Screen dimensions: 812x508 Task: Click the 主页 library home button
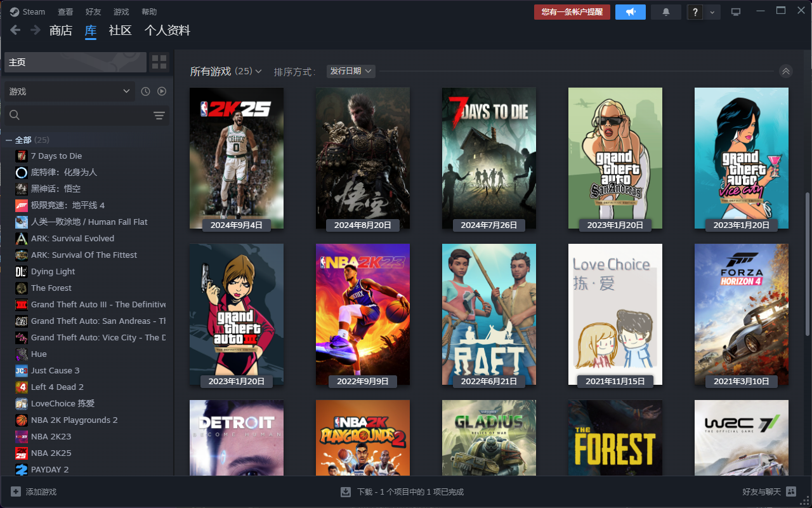pyautogui.click(x=75, y=62)
